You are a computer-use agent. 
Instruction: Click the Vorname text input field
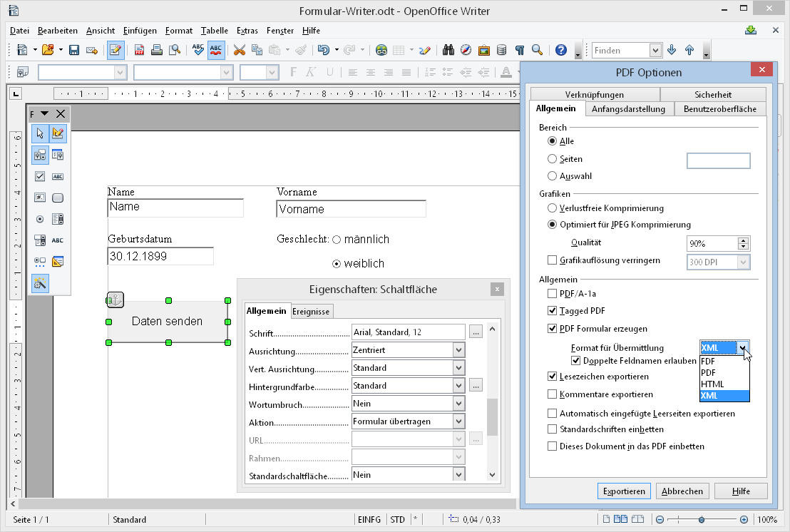click(351, 209)
